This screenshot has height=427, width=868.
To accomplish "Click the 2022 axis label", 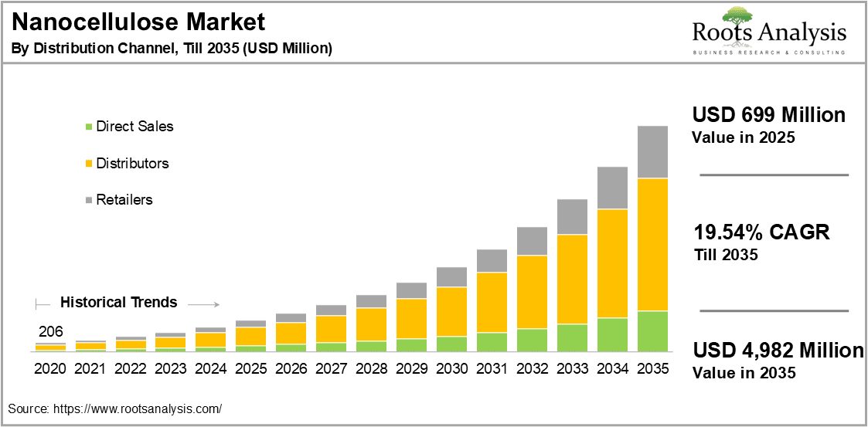I will [x=131, y=368].
